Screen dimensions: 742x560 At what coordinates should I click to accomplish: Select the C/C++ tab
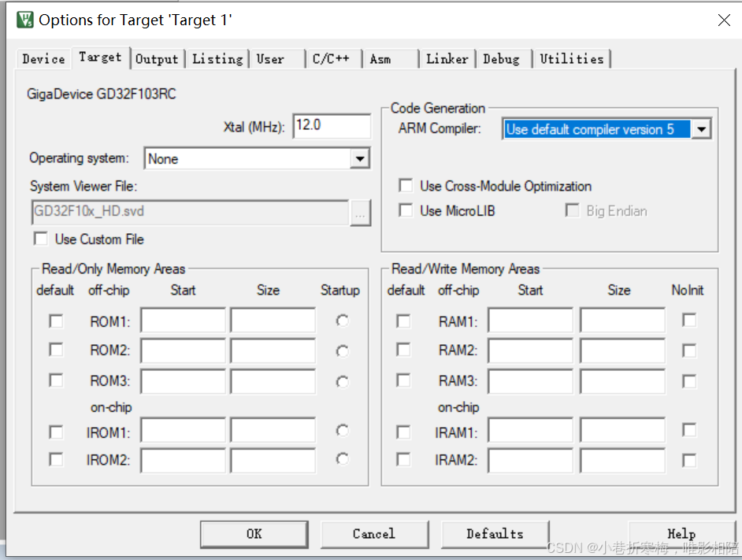(333, 58)
